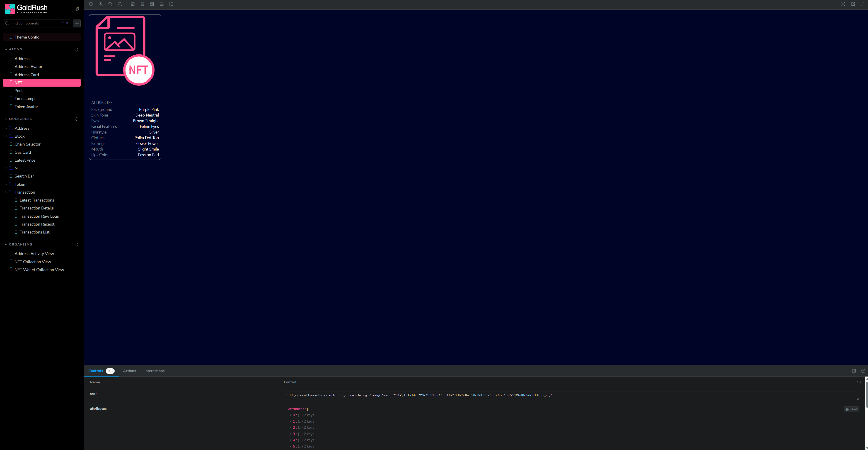Switch to the Actions tab

[x=129, y=371]
